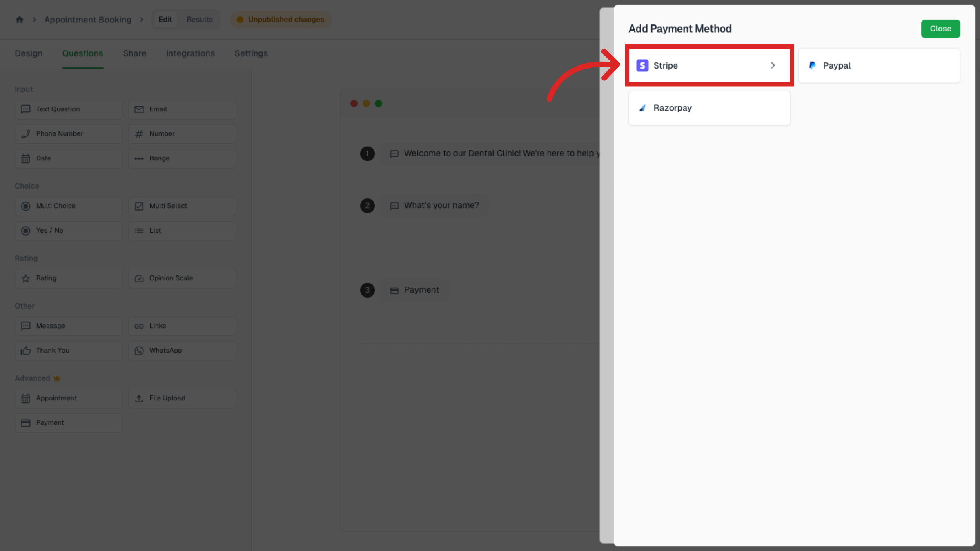
Task: Add a List question
Action: [182, 231]
